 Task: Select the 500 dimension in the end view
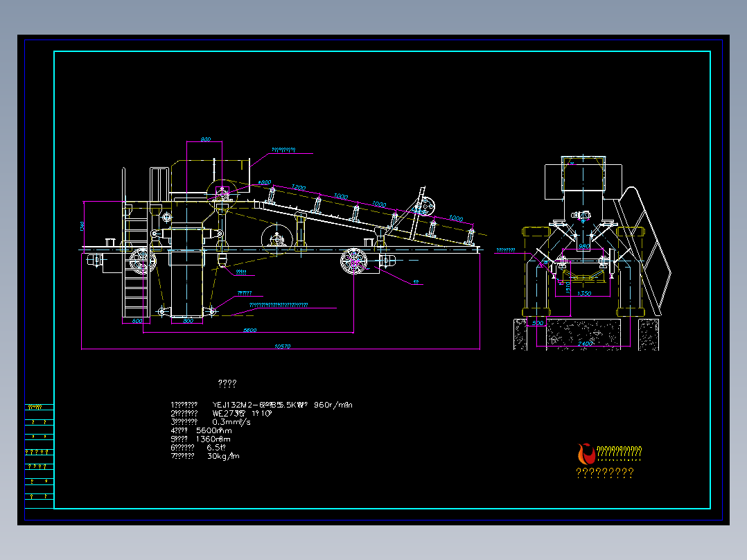(x=538, y=323)
